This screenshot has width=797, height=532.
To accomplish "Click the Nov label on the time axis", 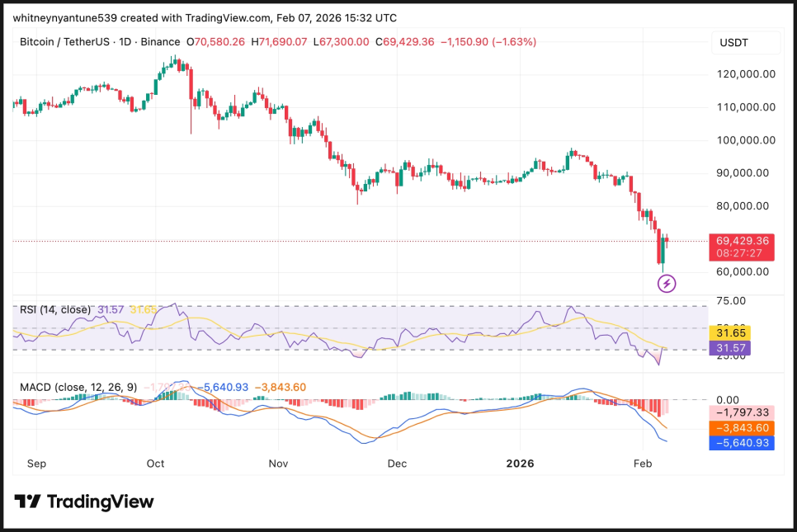I will pos(280,464).
